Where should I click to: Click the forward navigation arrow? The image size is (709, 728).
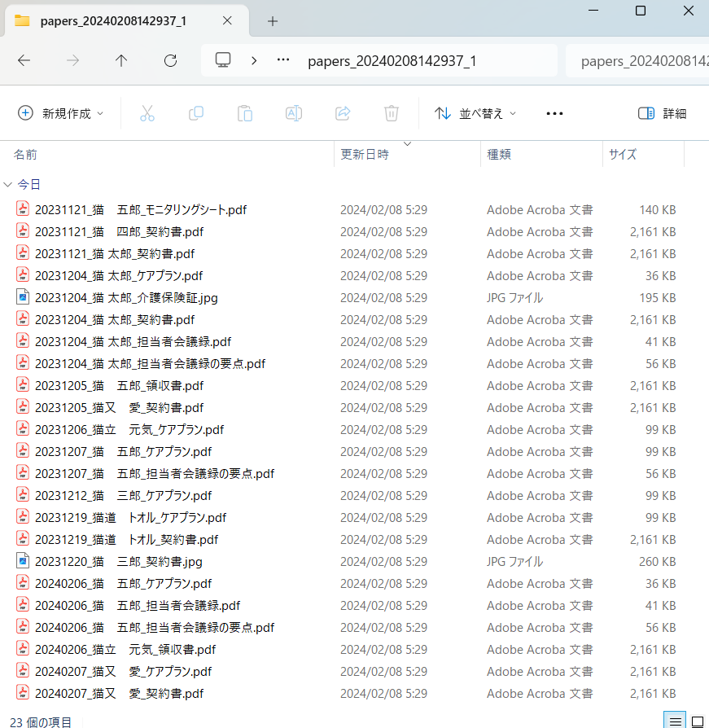pos(72,60)
